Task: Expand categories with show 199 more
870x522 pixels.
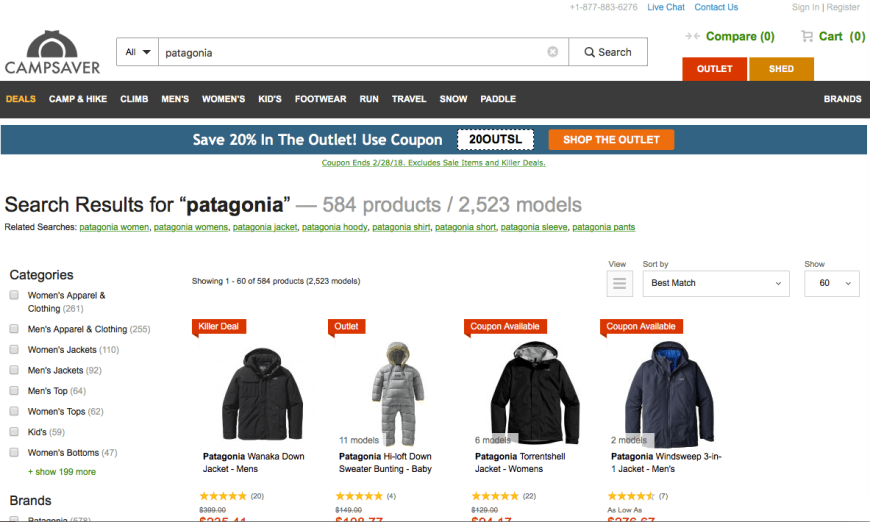Action: [x=62, y=472]
